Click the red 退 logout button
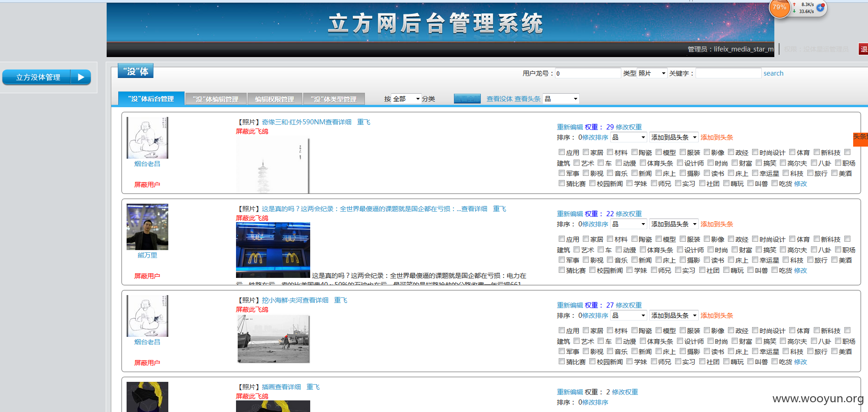The height and width of the screenshot is (412, 868). (863, 49)
